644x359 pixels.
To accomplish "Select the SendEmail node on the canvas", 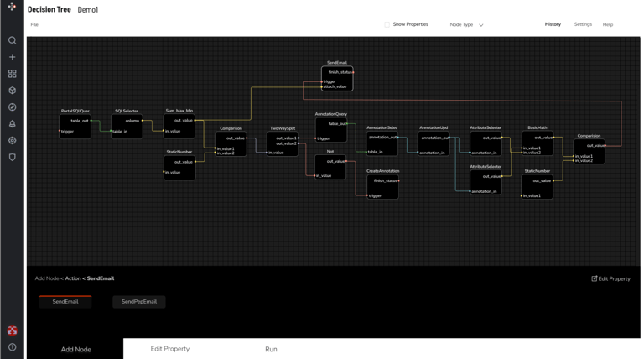I will pos(337,79).
